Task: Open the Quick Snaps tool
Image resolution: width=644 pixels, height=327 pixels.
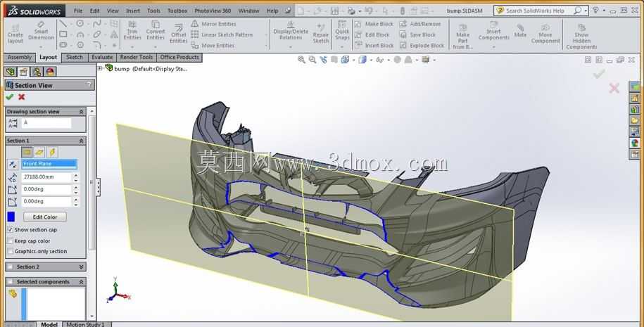Action: click(x=342, y=31)
